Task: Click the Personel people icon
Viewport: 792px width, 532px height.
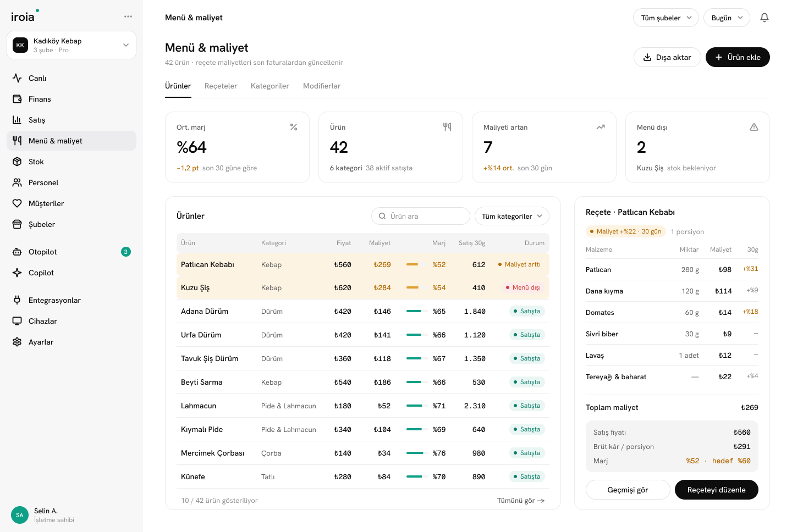Action: point(17,182)
